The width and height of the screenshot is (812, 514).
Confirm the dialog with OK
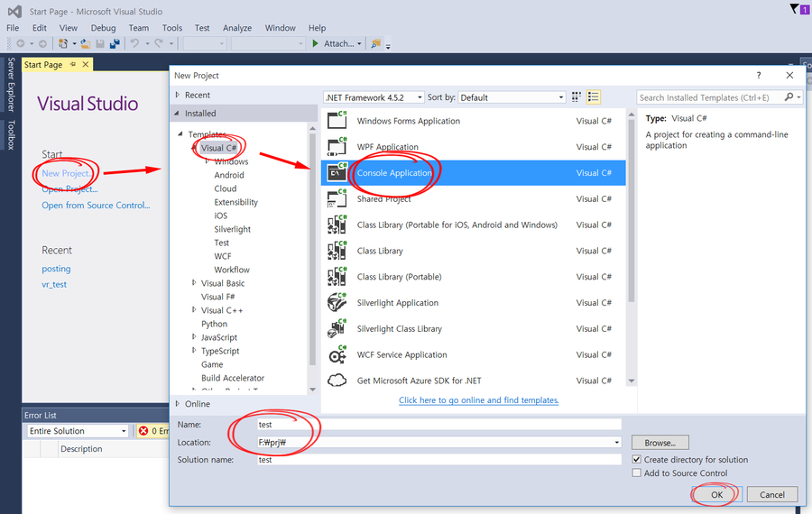pos(716,495)
